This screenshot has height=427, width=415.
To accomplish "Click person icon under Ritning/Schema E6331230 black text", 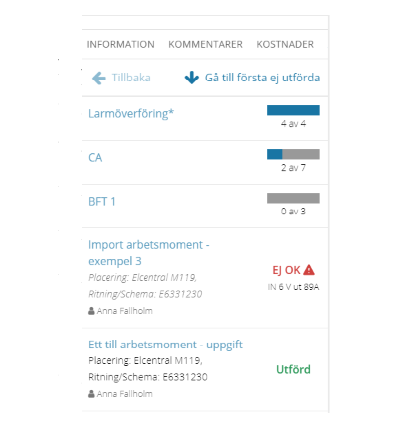I will (91, 394).
